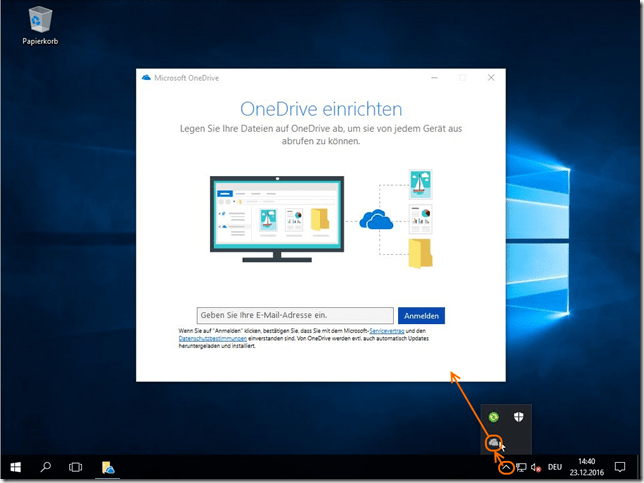Switch input language via DEU indicator

555,467
